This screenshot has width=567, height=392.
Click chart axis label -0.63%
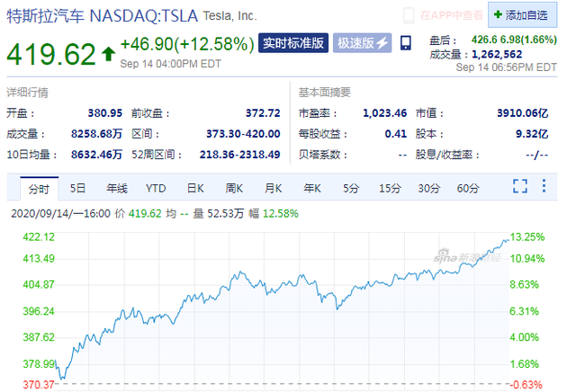pos(526,385)
